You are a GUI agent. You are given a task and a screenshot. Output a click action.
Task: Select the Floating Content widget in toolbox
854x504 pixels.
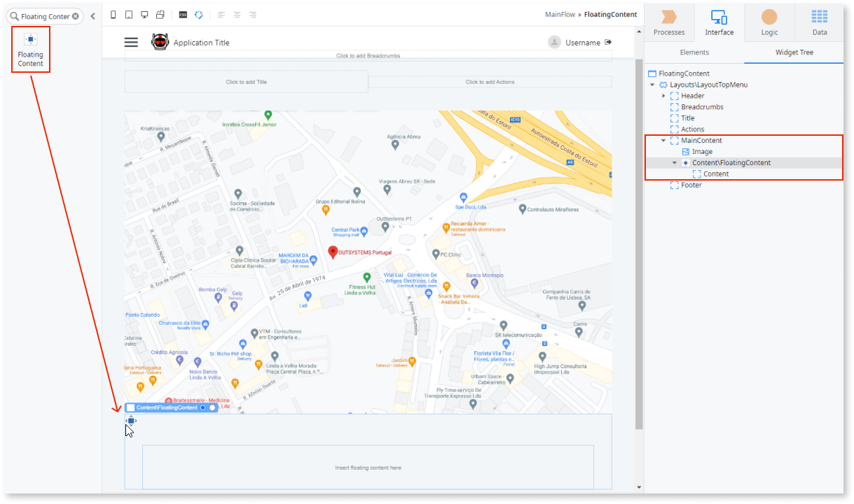click(30, 49)
